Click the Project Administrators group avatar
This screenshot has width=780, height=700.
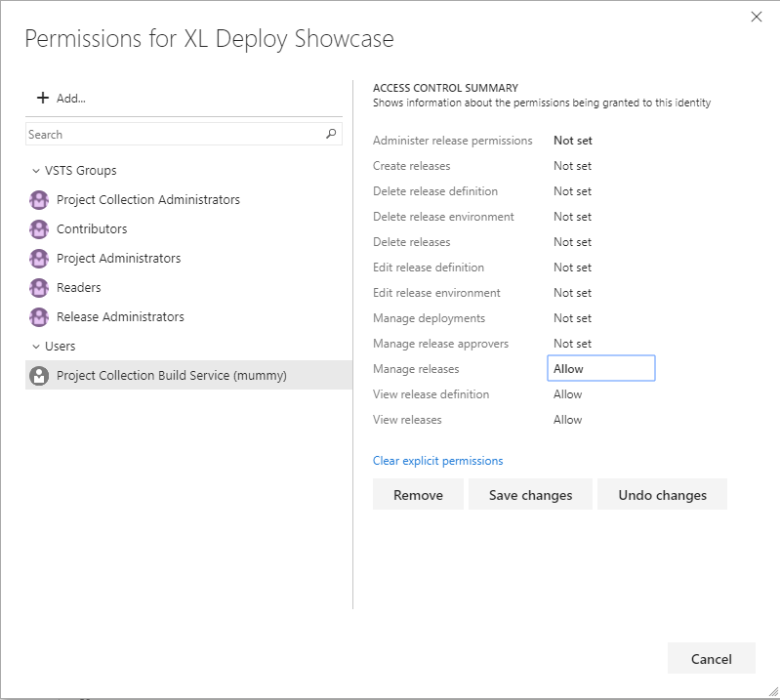[39, 259]
